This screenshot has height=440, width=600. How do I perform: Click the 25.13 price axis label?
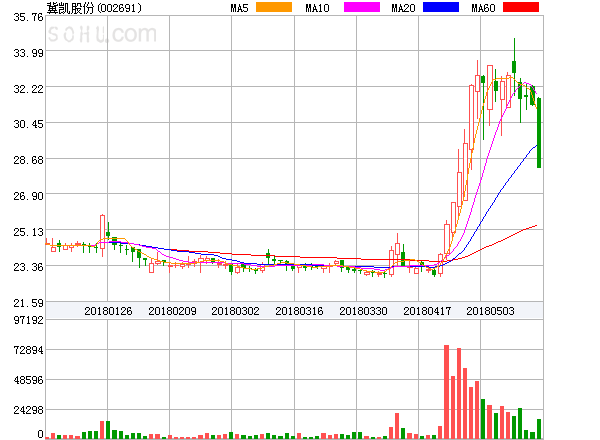click(28, 232)
